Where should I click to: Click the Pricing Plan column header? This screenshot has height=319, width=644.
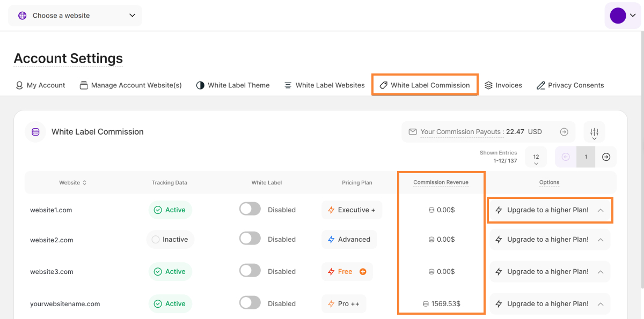click(357, 183)
